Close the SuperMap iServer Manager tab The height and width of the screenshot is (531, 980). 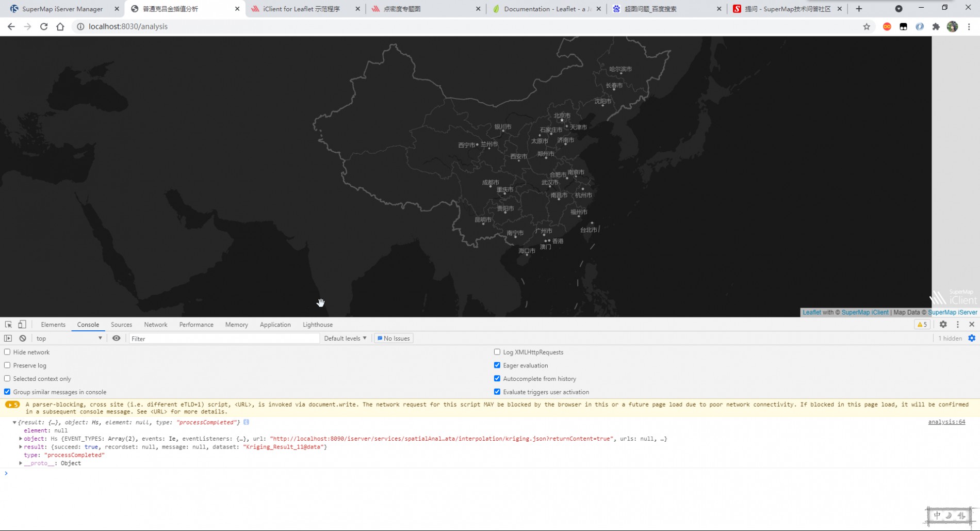click(x=117, y=9)
